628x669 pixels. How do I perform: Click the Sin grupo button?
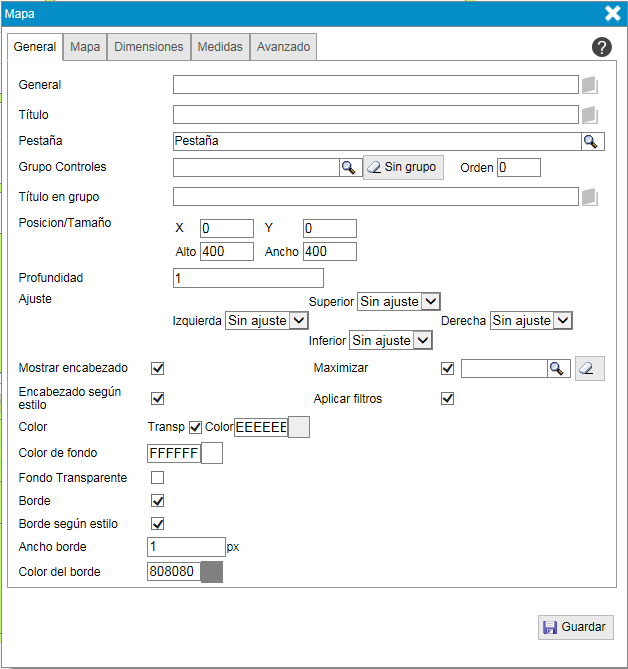pos(402,167)
